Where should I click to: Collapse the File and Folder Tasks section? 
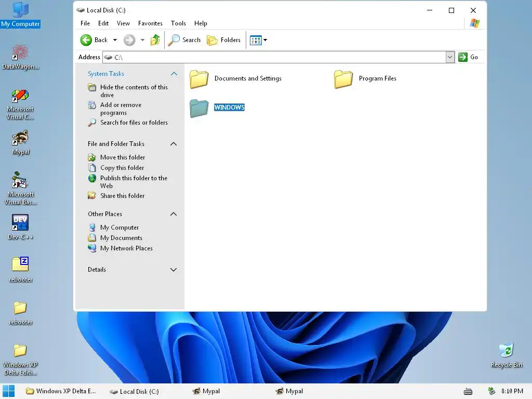(174, 144)
